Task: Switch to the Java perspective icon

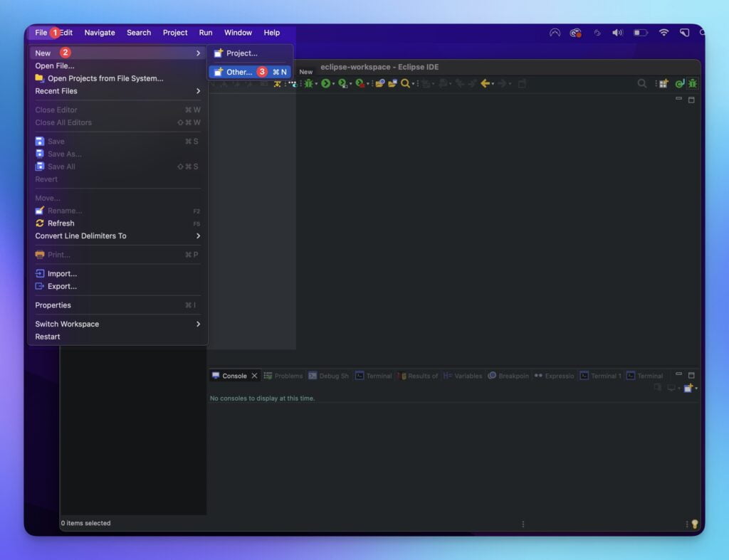Action: [x=680, y=84]
